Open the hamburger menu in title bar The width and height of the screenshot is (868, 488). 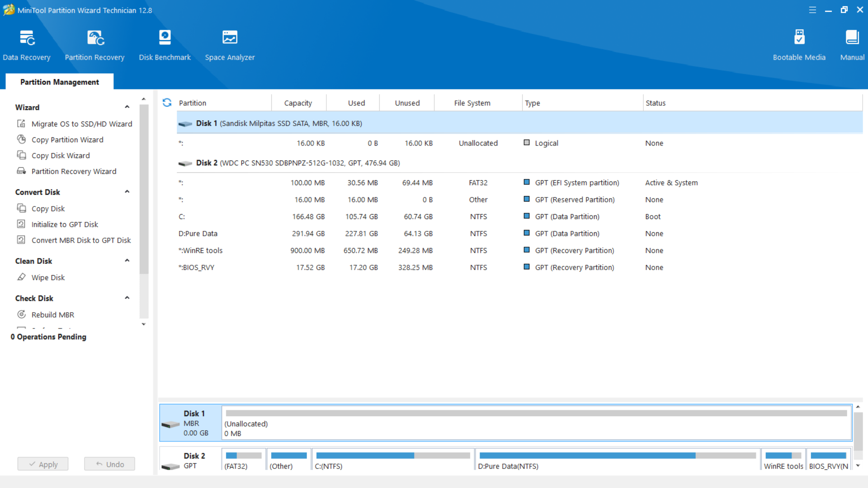pyautogui.click(x=812, y=10)
